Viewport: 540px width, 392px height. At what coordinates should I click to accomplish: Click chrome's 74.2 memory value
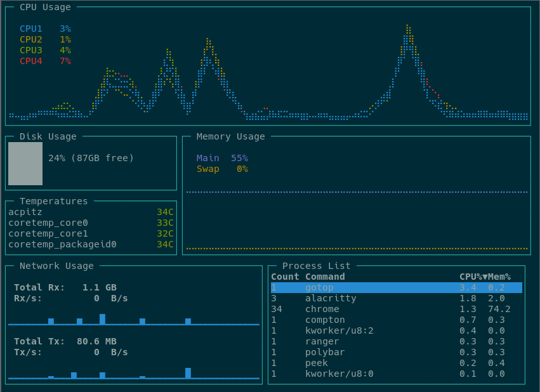click(499, 309)
